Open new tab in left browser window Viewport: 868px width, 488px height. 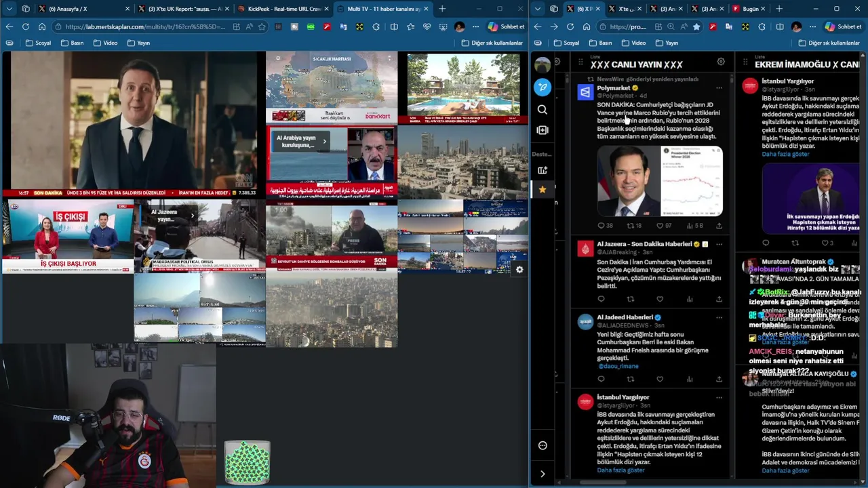point(442,9)
